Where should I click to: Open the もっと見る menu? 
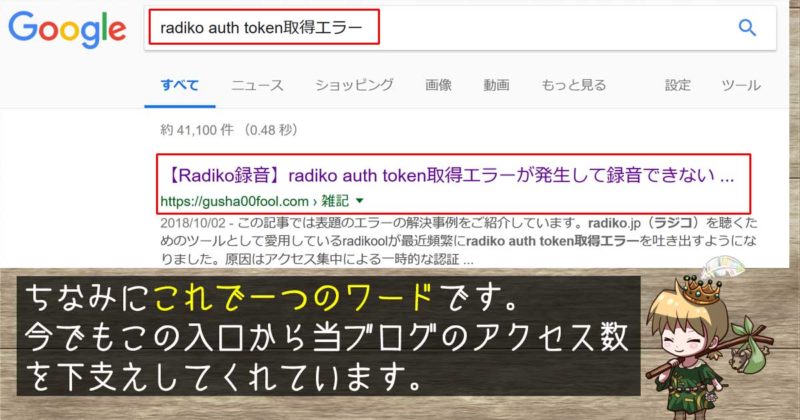(x=573, y=85)
